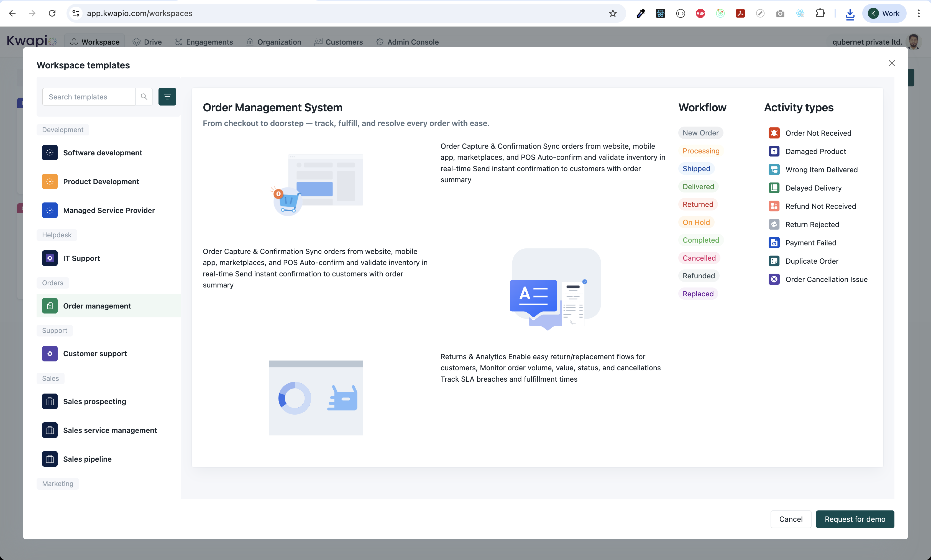This screenshot has height=560, width=931.
Task: Click the magnifier search icon
Action: (x=144, y=97)
